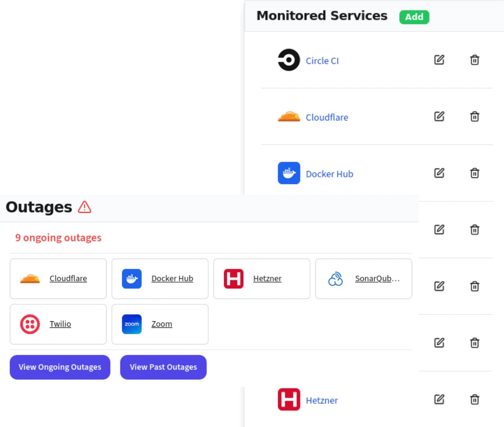Open the SonarQub... outage card link
The image size is (504, 427).
click(x=377, y=279)
